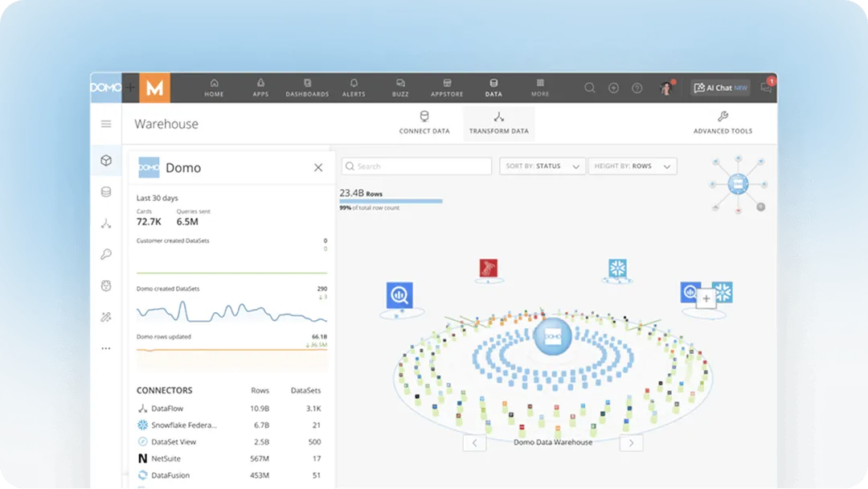Select the Snowflake Federa... connector row
The width and height of the screenshot is (868, 489).
coord(229,425)
